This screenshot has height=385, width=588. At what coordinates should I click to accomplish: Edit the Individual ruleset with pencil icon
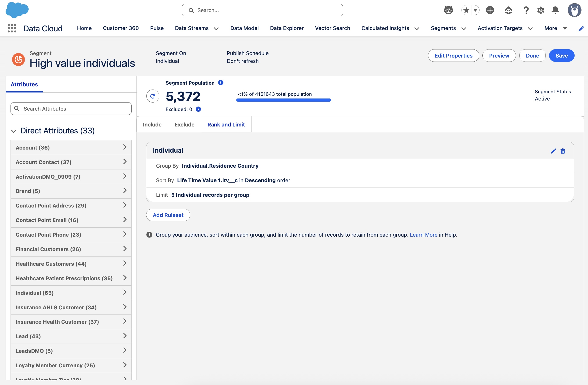(x=553, y=151)
